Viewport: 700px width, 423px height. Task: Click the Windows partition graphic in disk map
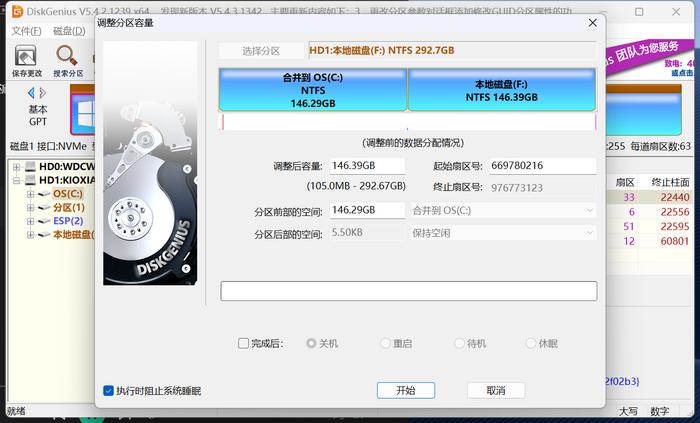coord(83,112)
